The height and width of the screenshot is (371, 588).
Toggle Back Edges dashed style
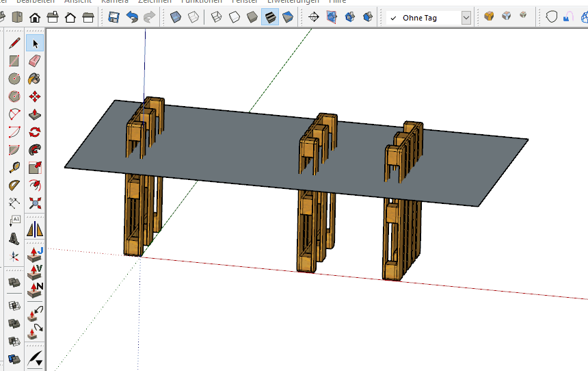pos(193,17)
